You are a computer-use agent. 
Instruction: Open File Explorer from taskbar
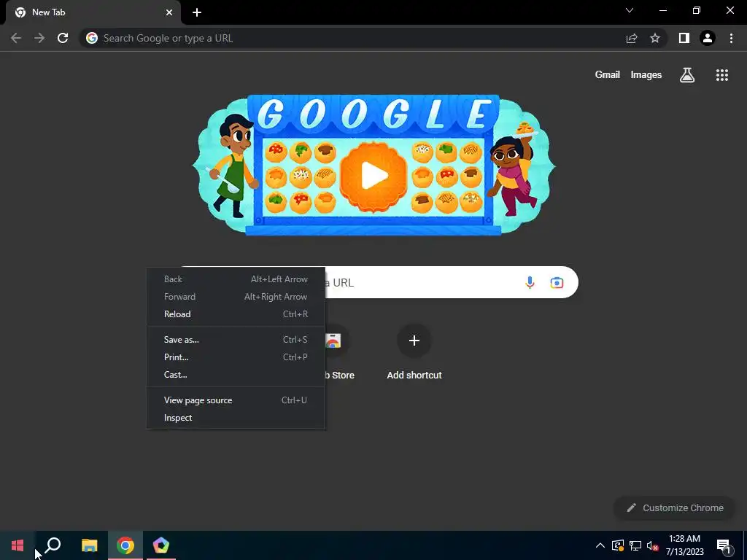[89, 545]
